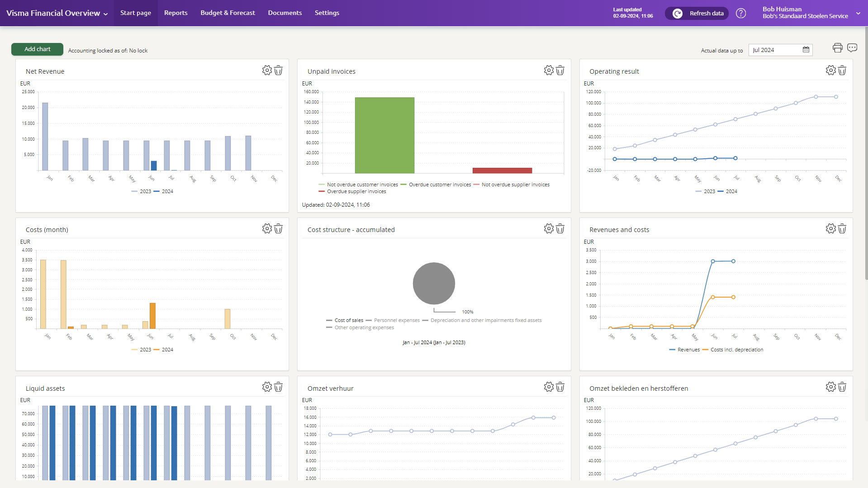868x488 pixels.
Task: Toggle 2024 series in Costs (month) legend
Action: (x=163, y=350)
